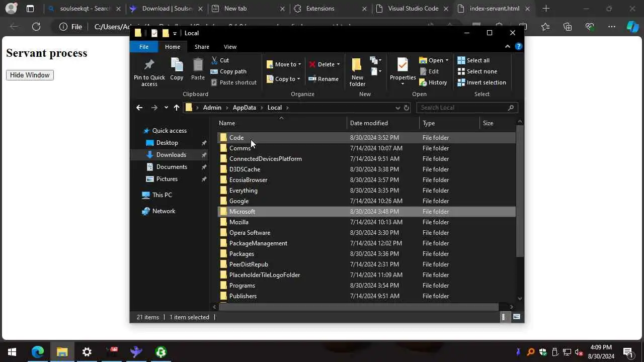Image resolution: width=644 pixels, height=362 pixels.
Task: Click the Copy ribbon icon
Action: pyautogui.click(x=177, y=69)
